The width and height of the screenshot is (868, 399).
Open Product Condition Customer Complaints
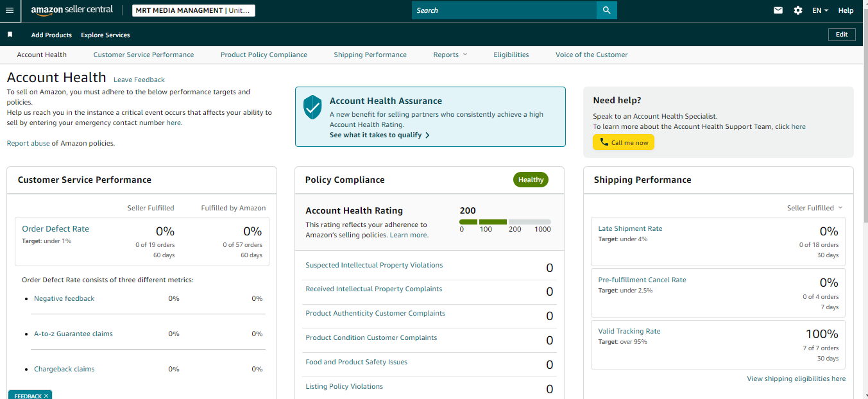[371, 337]
